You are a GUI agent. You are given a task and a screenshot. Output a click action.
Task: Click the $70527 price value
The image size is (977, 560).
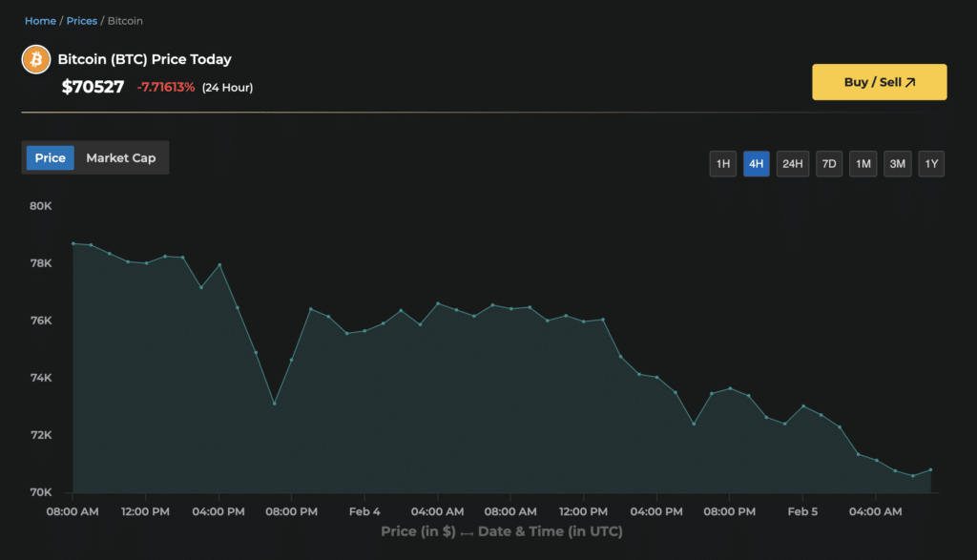coord(93,87)
